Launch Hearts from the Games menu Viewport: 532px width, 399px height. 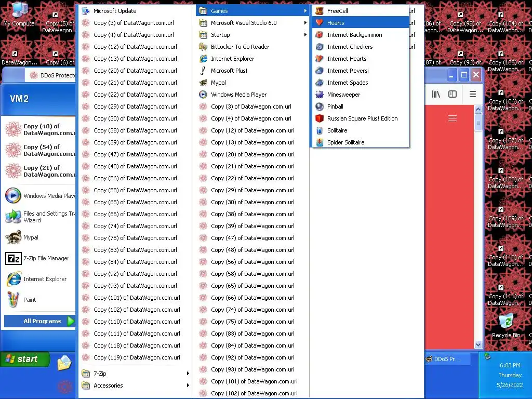point(361,23)
